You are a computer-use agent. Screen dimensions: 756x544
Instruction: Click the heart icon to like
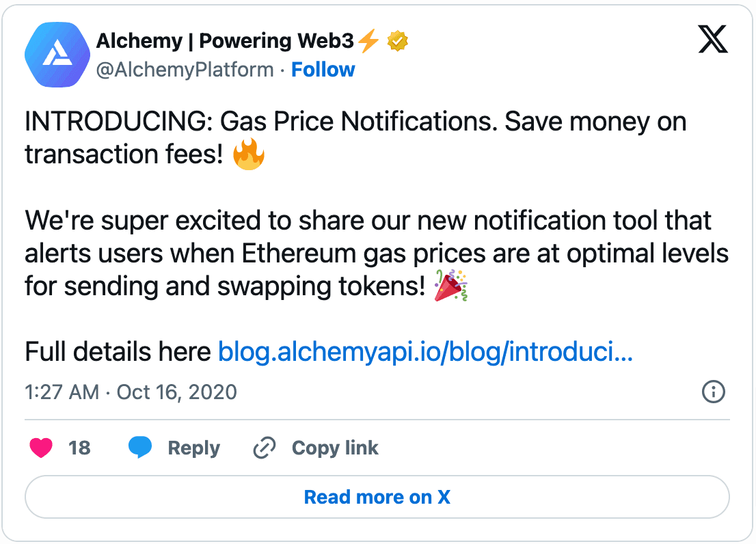41,448
